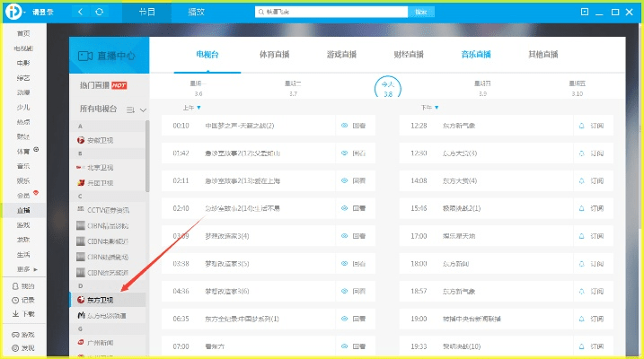Collapse the 下午 afternoon schedule section
Viewport: 644px width, 359px height.
437,108
